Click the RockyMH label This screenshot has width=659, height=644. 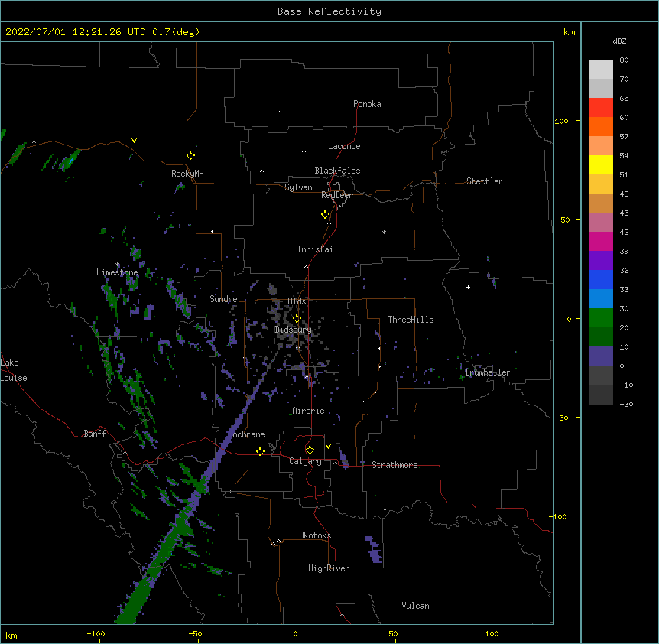pos(187,173)
